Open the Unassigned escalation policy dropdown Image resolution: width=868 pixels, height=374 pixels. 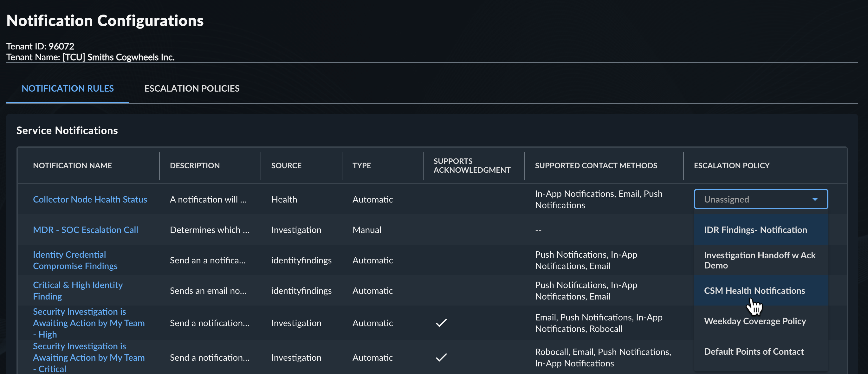pos(761,199)
